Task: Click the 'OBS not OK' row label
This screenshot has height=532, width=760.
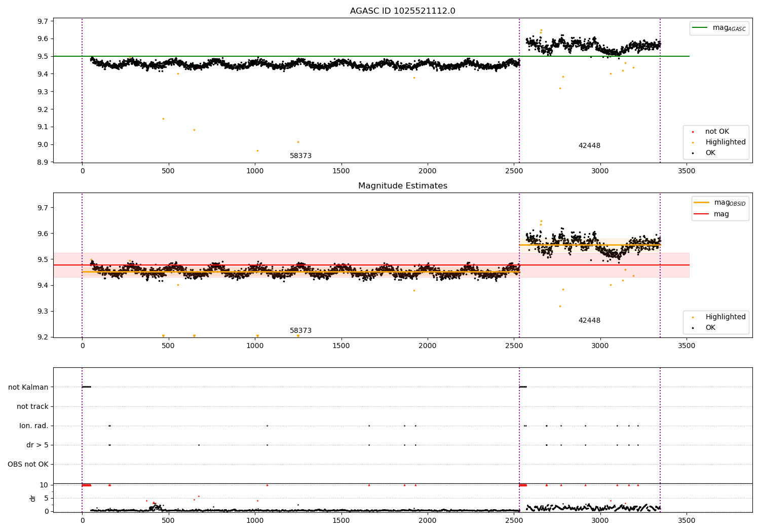Action: coord(28,464)
